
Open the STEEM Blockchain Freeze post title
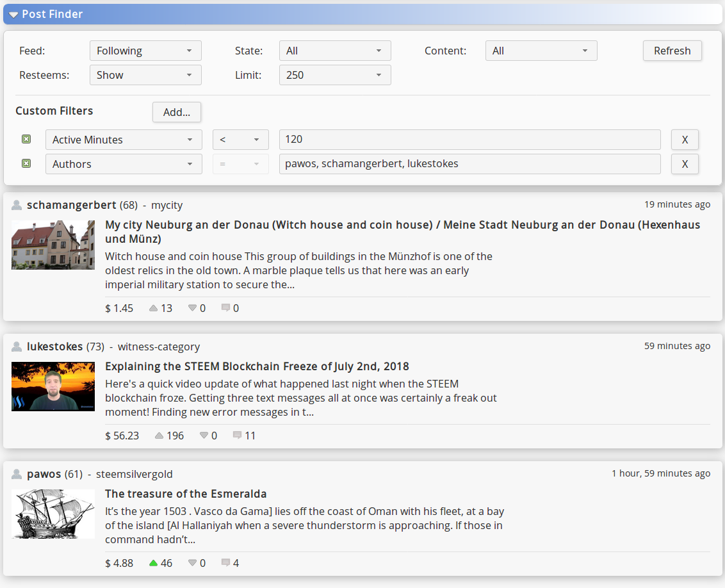click(257, 366)
